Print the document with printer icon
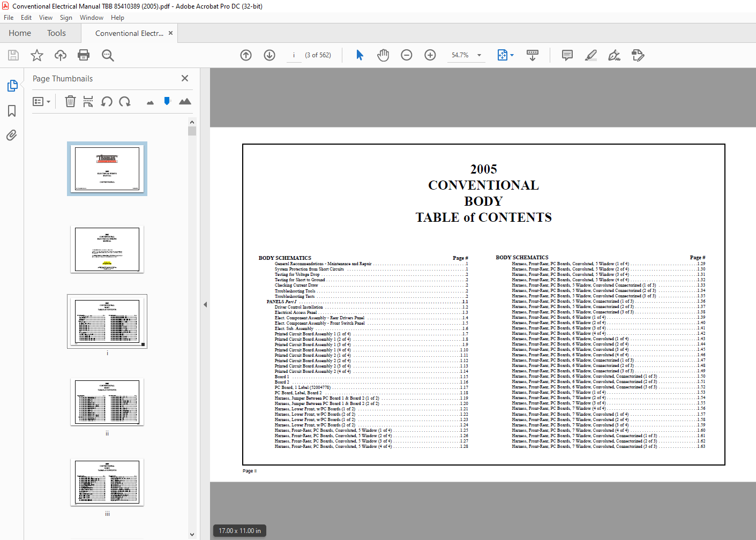Screen dimensions: 756x540 click(x=84, y=55)
